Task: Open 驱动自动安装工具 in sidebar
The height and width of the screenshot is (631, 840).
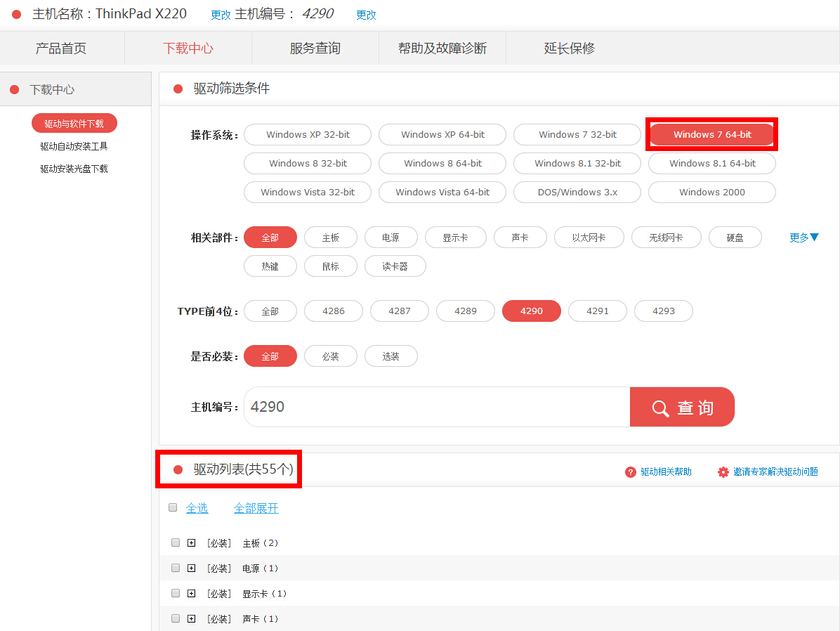Action: 74,146
